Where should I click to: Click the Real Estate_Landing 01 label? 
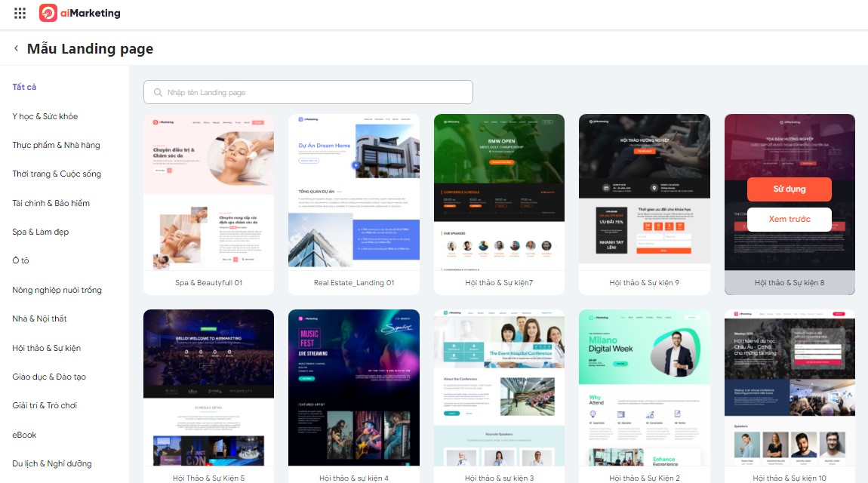coord(354,283)
